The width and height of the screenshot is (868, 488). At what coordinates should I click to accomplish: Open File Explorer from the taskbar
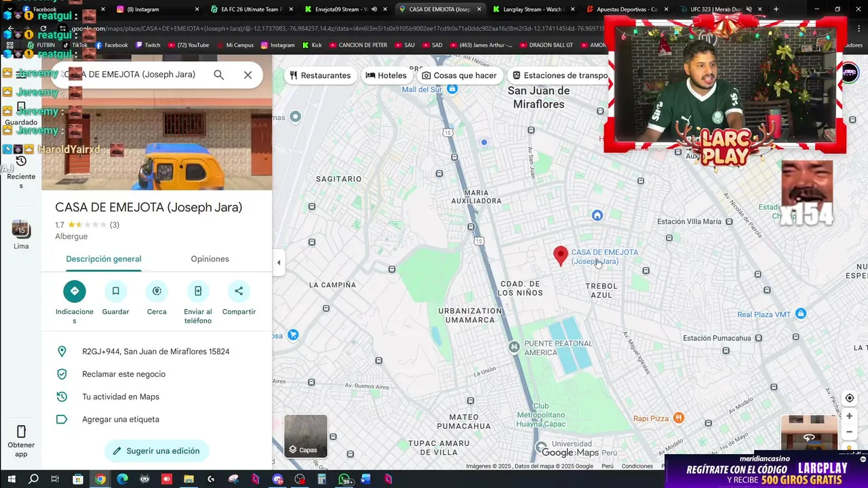click(x=189, y=479)
